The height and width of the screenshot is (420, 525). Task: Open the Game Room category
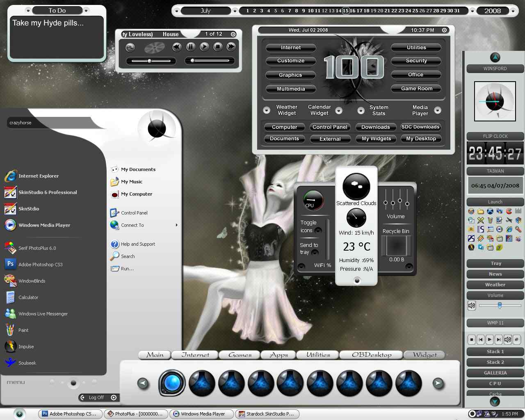point(416,89)
